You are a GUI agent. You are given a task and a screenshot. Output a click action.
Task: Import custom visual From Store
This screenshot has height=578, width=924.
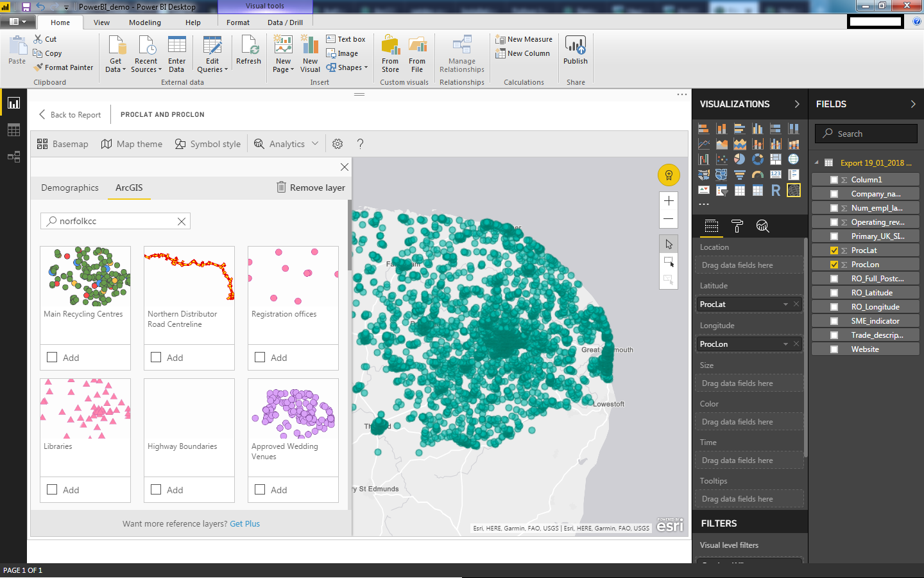(390, 54)
